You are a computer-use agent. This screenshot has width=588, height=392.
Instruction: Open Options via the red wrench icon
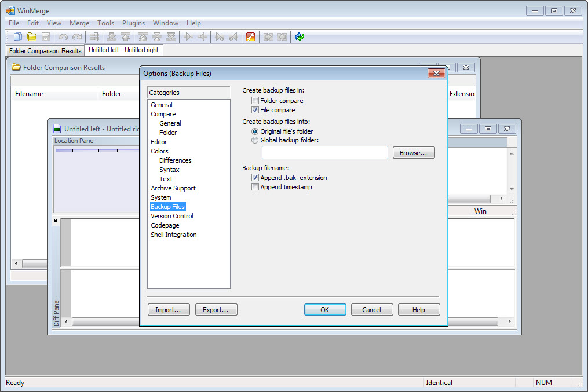pos(250,36)
